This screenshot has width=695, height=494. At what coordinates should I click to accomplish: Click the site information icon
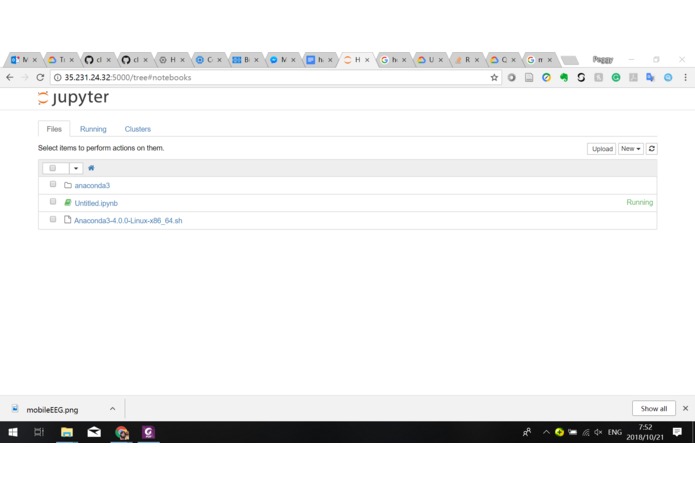point(58,78)
